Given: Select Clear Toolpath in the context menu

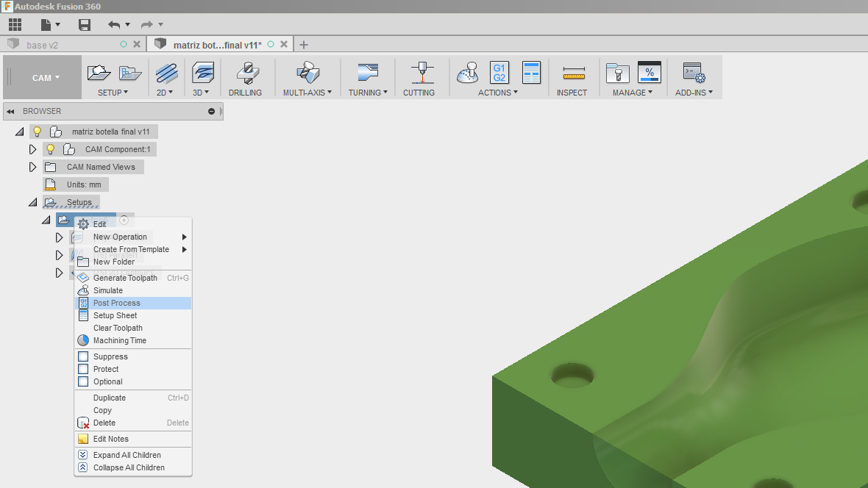Looking at the screenshot, I should 133,328.
